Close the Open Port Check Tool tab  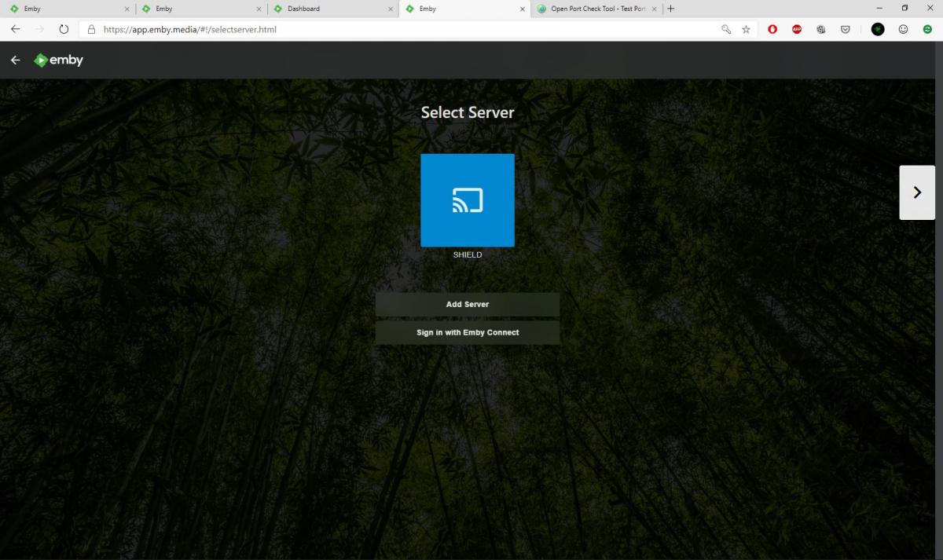(654, 9)
